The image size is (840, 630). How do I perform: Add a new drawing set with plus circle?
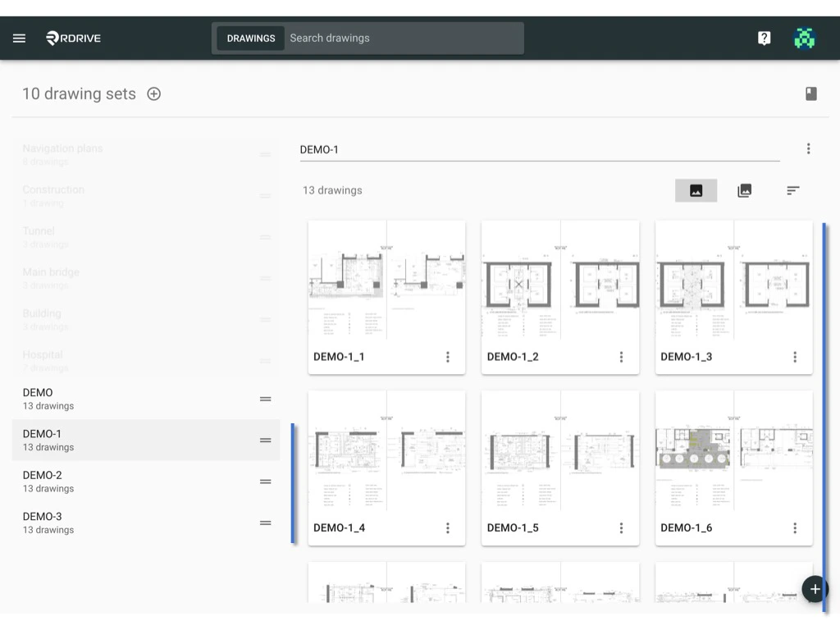[x=153, y=94]
